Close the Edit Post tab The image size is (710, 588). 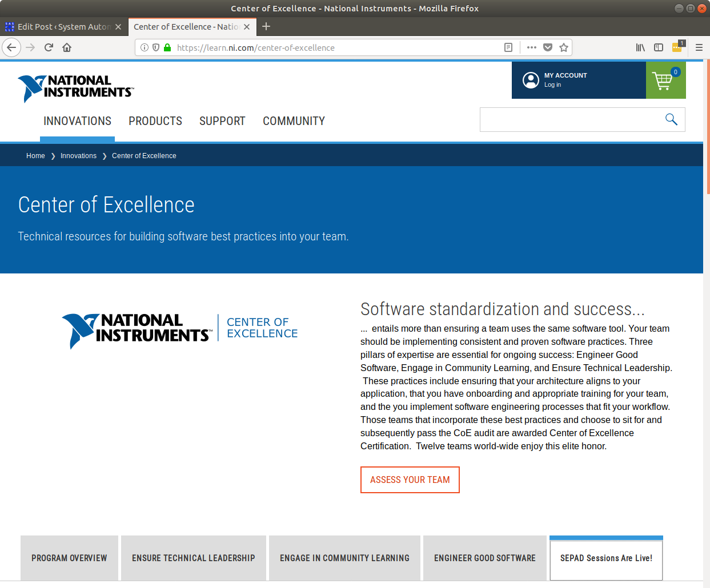click(118, 27)
